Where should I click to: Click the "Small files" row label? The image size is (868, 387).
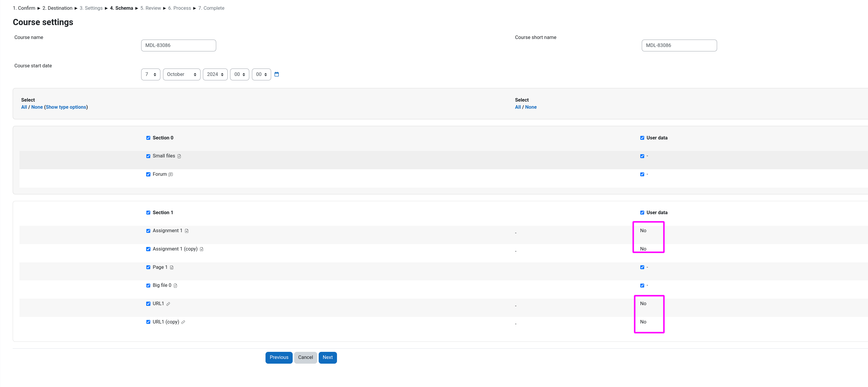pyautogui.click(x=164, y=156)
